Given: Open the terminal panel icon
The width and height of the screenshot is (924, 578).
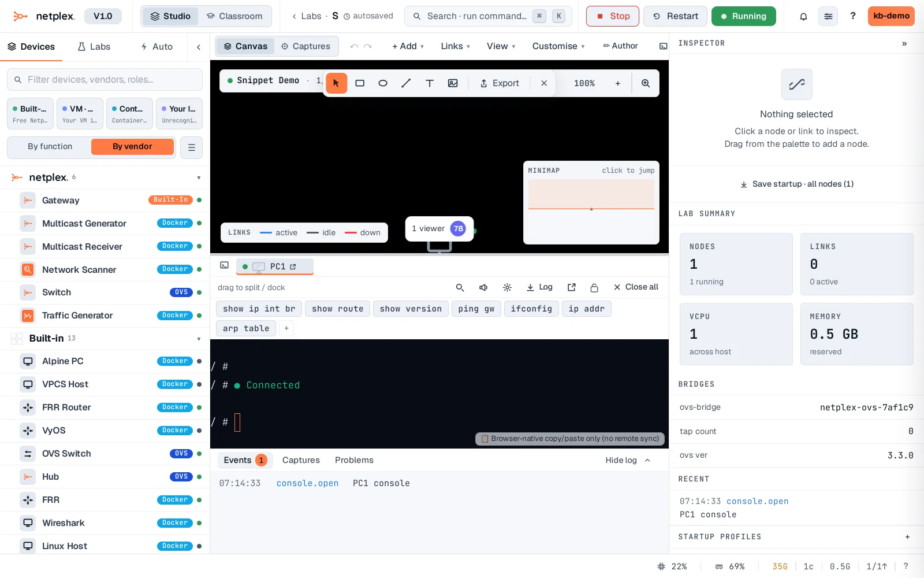Looking at the screenshot, I should [225, 265].
